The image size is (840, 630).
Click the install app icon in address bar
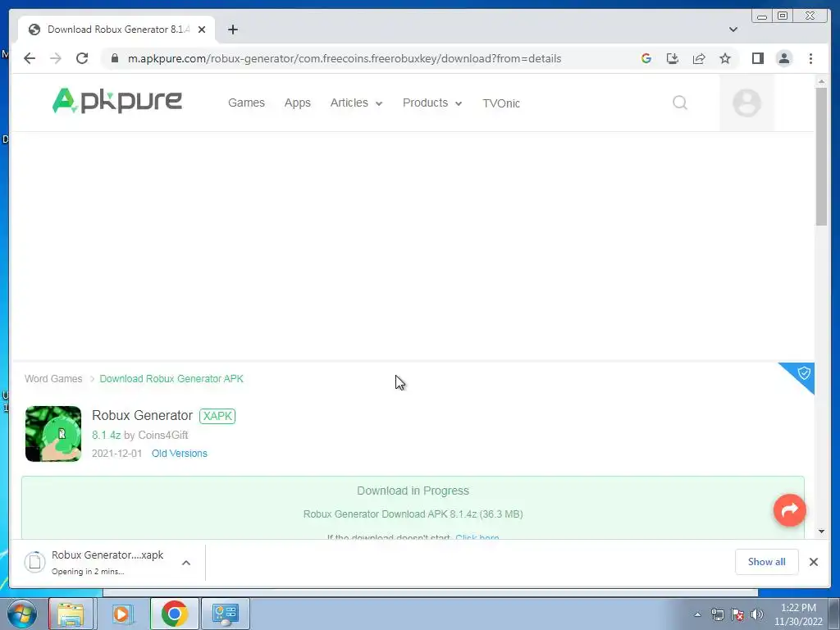point(673,58)
